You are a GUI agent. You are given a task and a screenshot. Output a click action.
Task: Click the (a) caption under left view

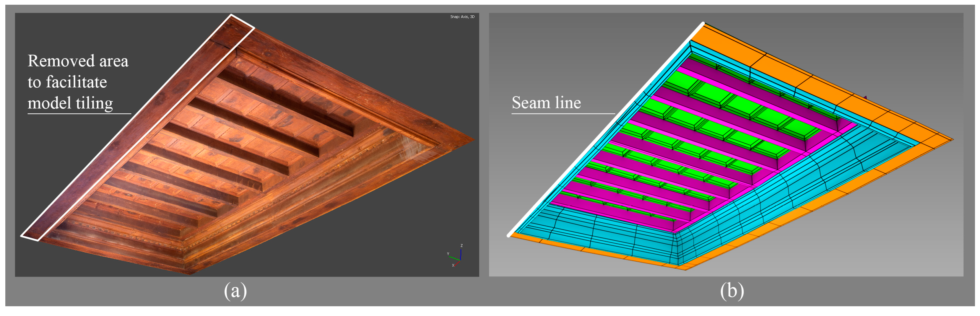[235, 291]
